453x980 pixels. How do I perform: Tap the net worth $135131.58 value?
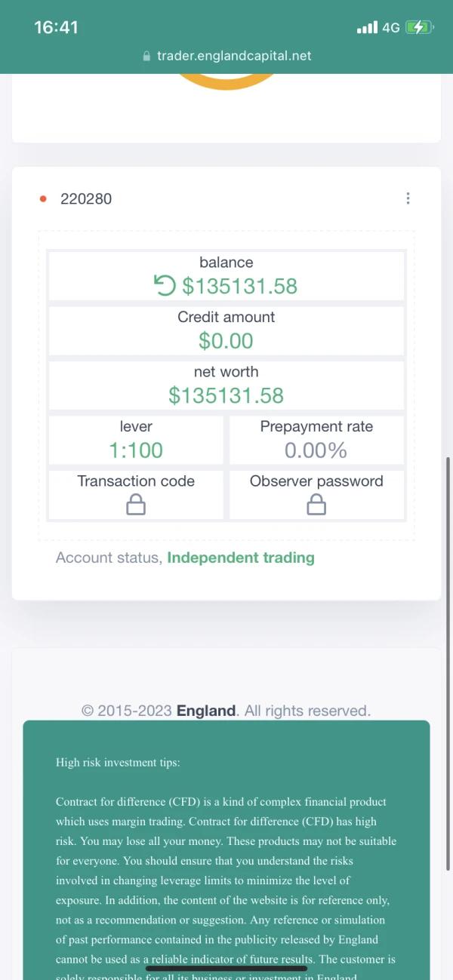pos(226,395)
